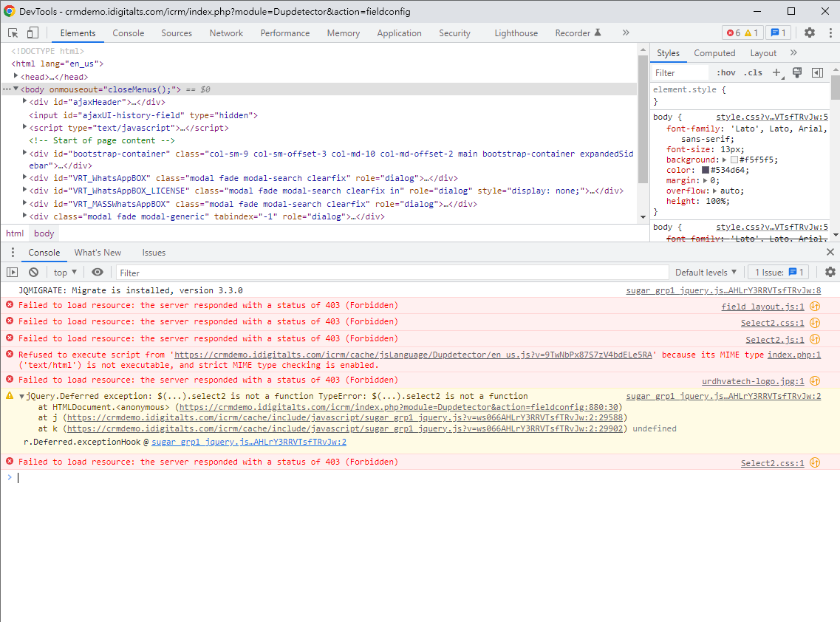Open the Network tab
Image resolution: width=840 pixels, height=622 pixels.
coord(226,33)
